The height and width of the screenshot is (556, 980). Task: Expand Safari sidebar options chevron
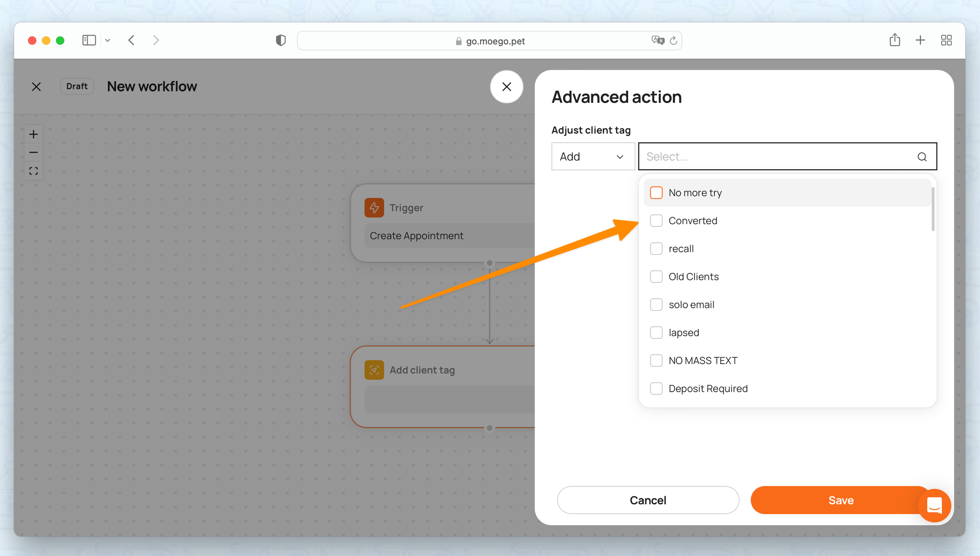click(108, 41)
